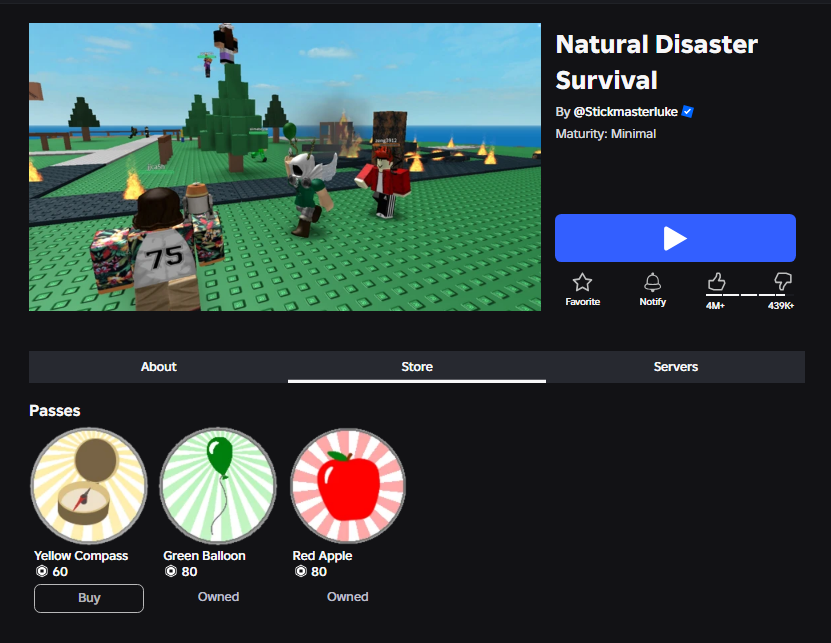Click the like/dislike ratio bar
This screenshot has width=831, height=643.
click(749, 295)
